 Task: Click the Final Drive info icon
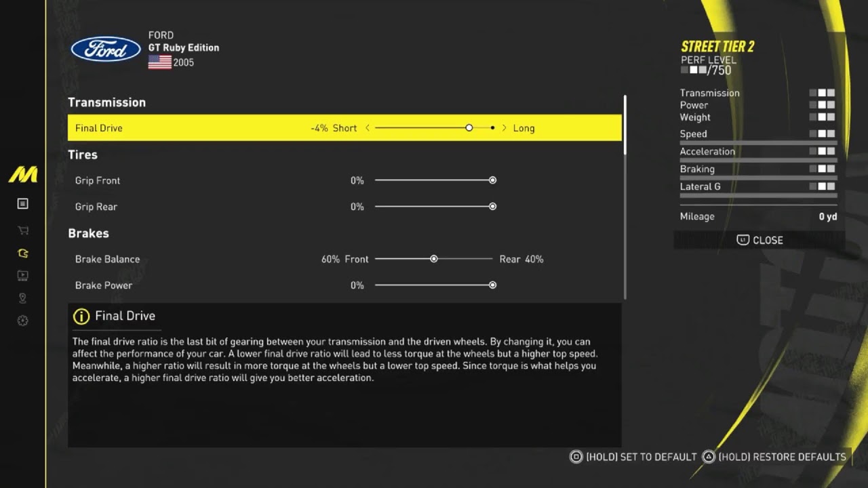81,316
